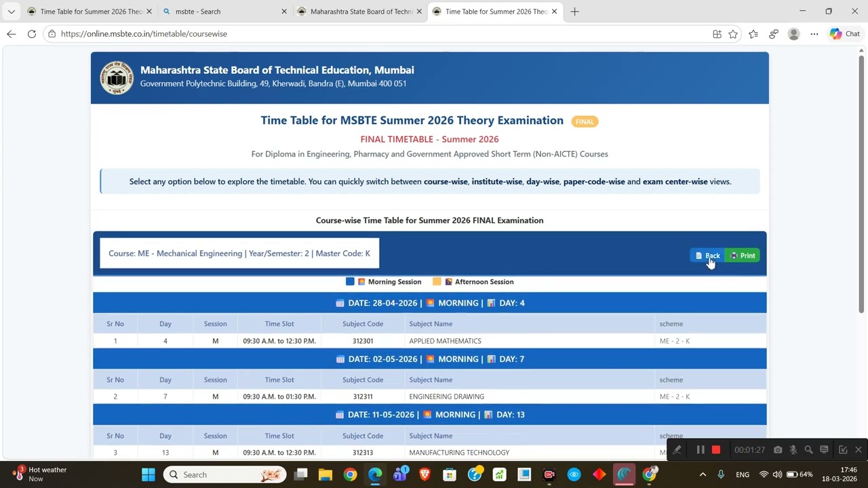Print the course-wise timetable
The width and height of the screenshot is (868, 488).
pyautogui.click(x=743, y=256)
